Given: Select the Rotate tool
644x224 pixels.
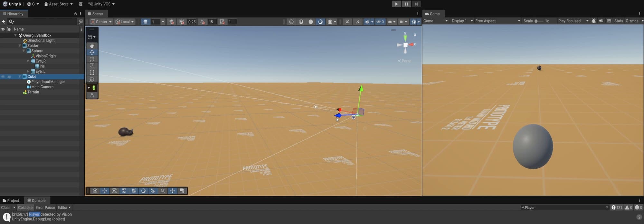Looking at the screenshot, I should [92, 59].
